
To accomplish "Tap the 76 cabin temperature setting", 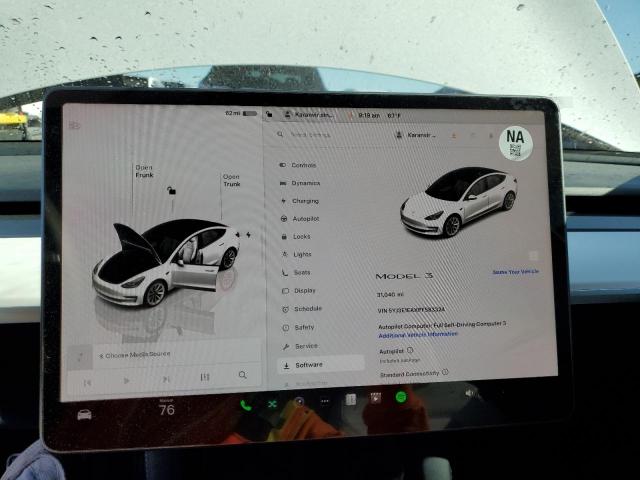I will [x=167, y=409].
